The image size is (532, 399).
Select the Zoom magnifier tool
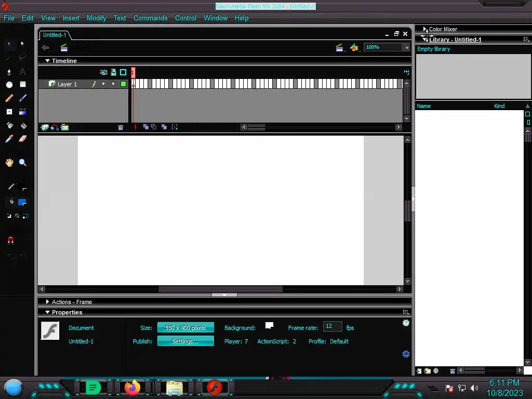pyautogui.click(x=23, y=163)
